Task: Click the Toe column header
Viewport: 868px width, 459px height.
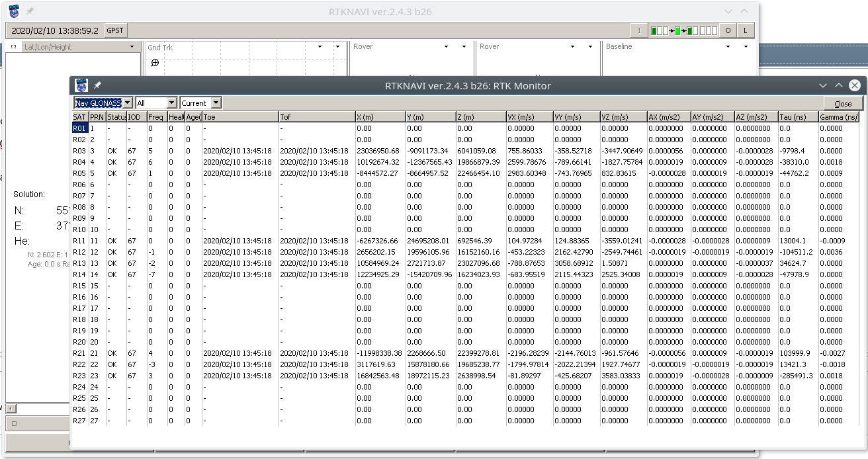Action: tap(239, 117)
